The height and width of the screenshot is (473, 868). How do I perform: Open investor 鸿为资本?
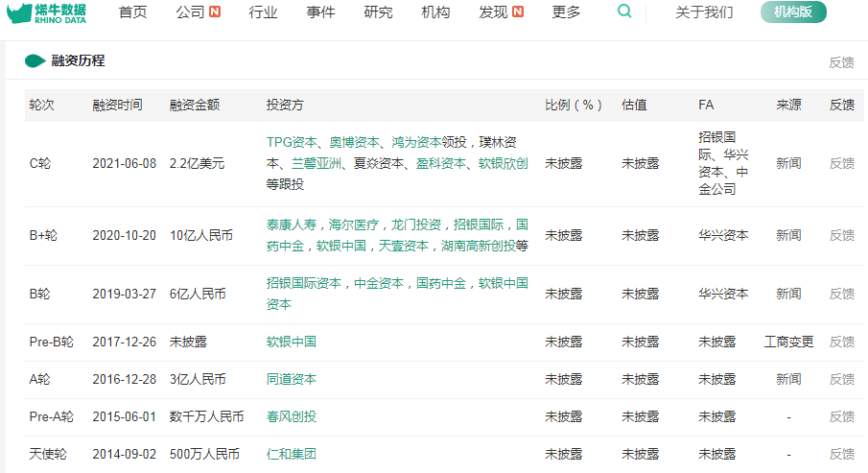[416, 142]
